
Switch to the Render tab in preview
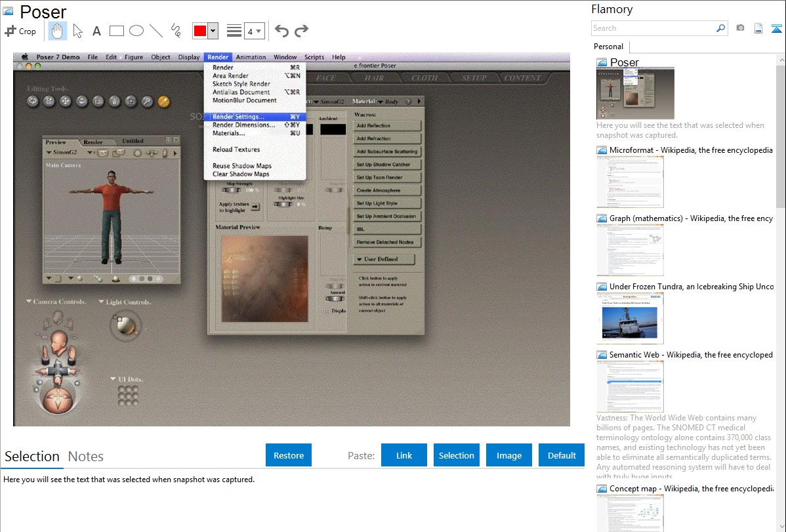pyautogui.click(x=93, y=142)
